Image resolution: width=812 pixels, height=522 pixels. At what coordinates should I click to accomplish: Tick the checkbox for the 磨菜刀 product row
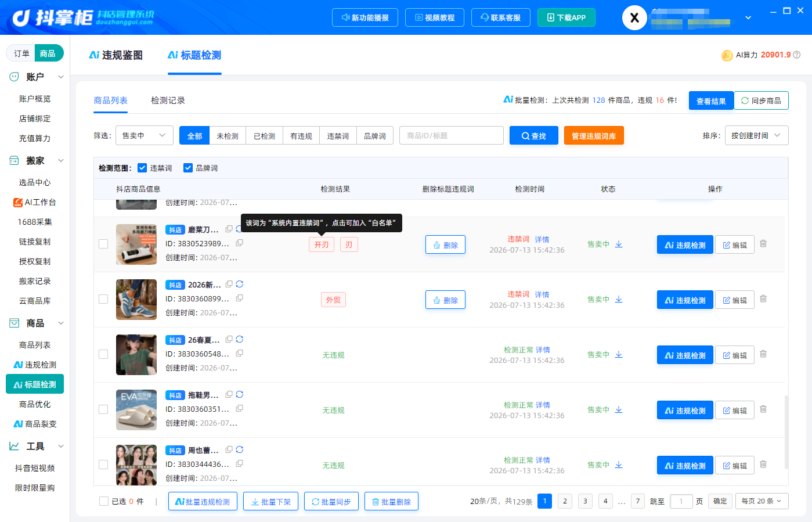pyautogui.click(x=103, y=244)
